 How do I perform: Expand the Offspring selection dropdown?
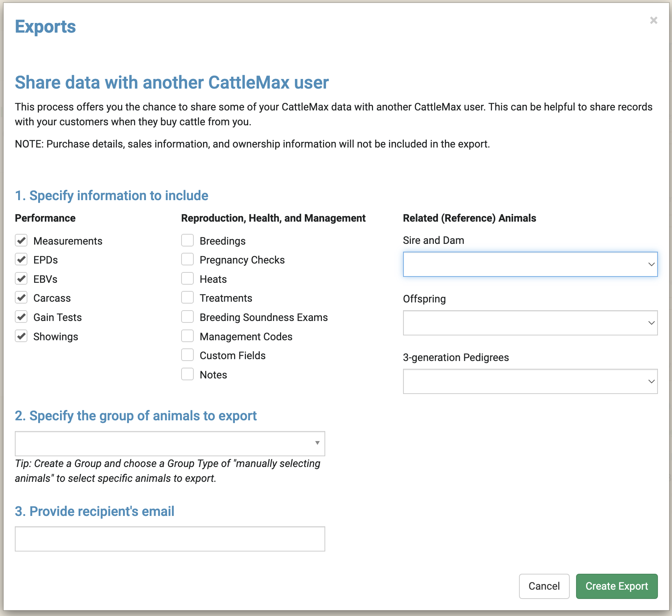pyautogui.click(x=530, y=323)
